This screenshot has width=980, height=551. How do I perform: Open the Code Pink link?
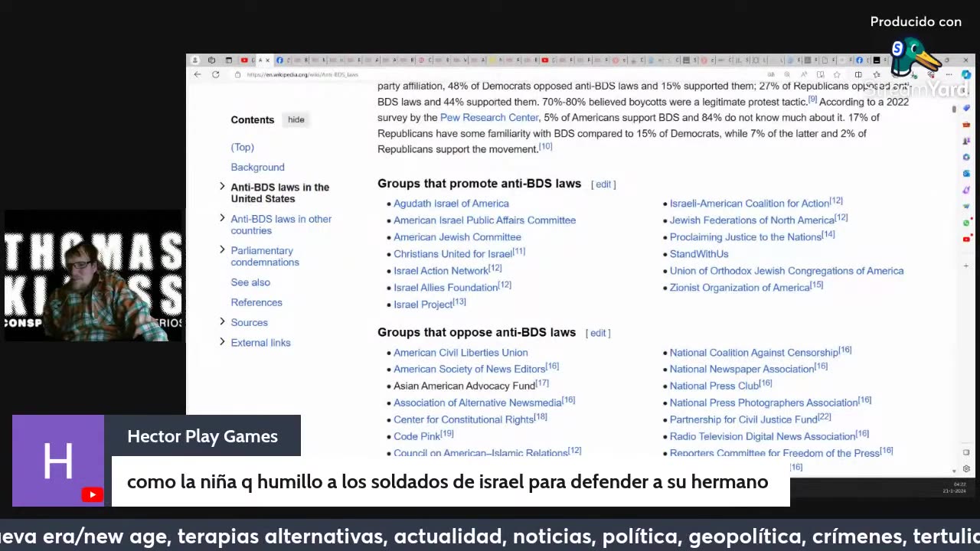tap(416, 437)
